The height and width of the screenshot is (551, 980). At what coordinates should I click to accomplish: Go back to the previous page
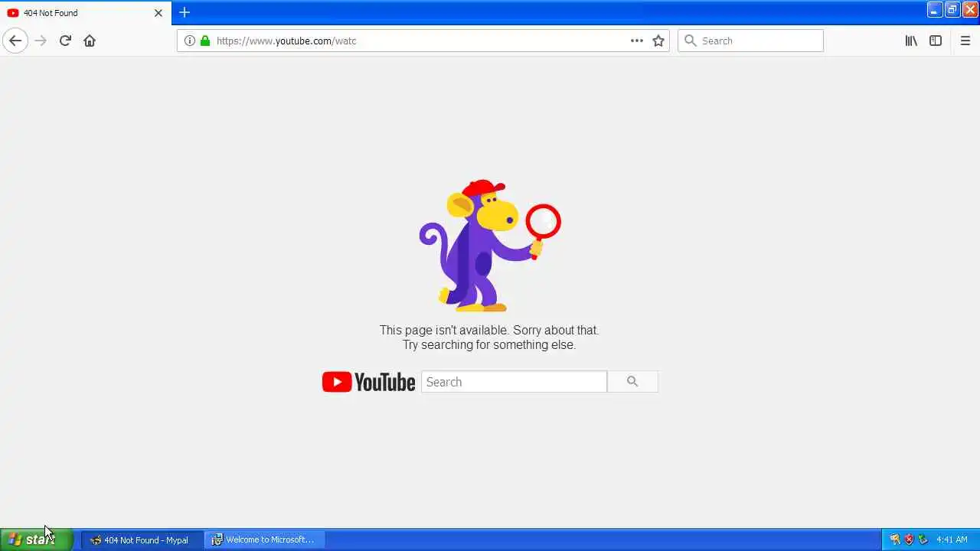pyautogui.click(x=15, y=41)
